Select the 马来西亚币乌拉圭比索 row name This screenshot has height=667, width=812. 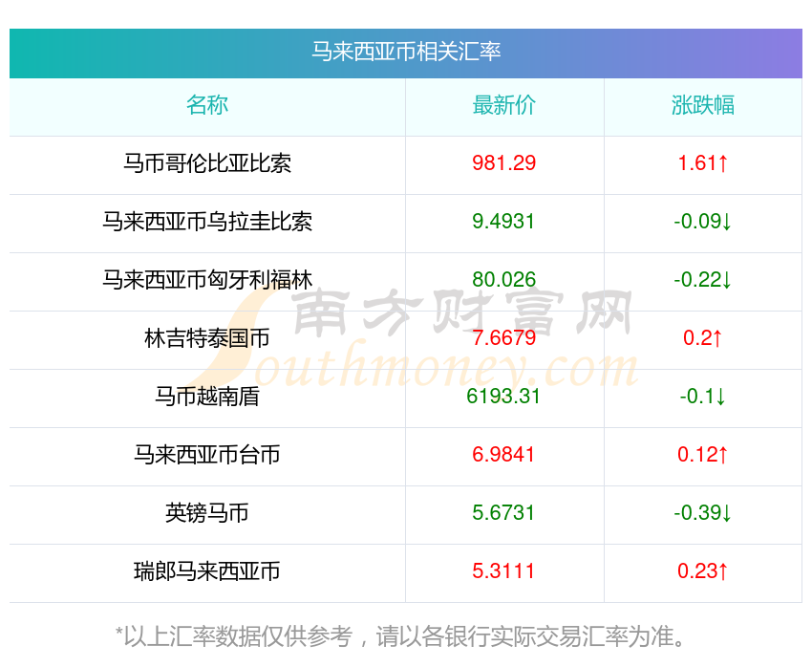point(207,222)
